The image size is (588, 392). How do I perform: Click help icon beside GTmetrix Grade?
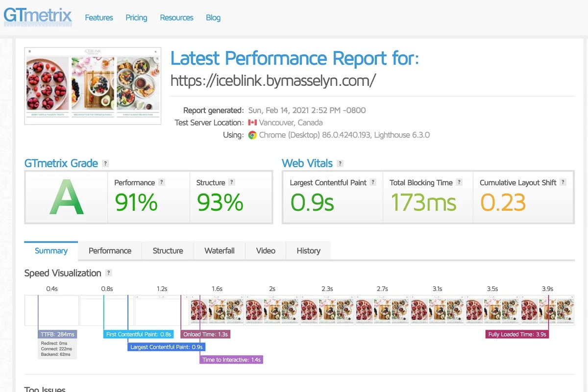(105, 164)
